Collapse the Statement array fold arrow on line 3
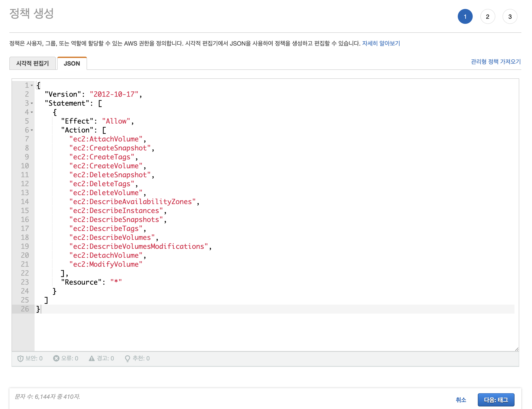This screenshot has width=532, height=409. pyautogui.click(x=32, y=103)
